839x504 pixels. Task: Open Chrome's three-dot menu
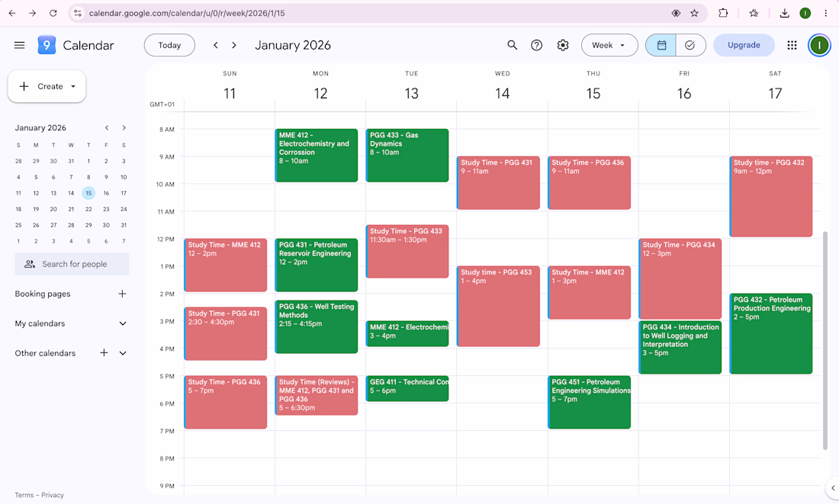click(825, 14)
